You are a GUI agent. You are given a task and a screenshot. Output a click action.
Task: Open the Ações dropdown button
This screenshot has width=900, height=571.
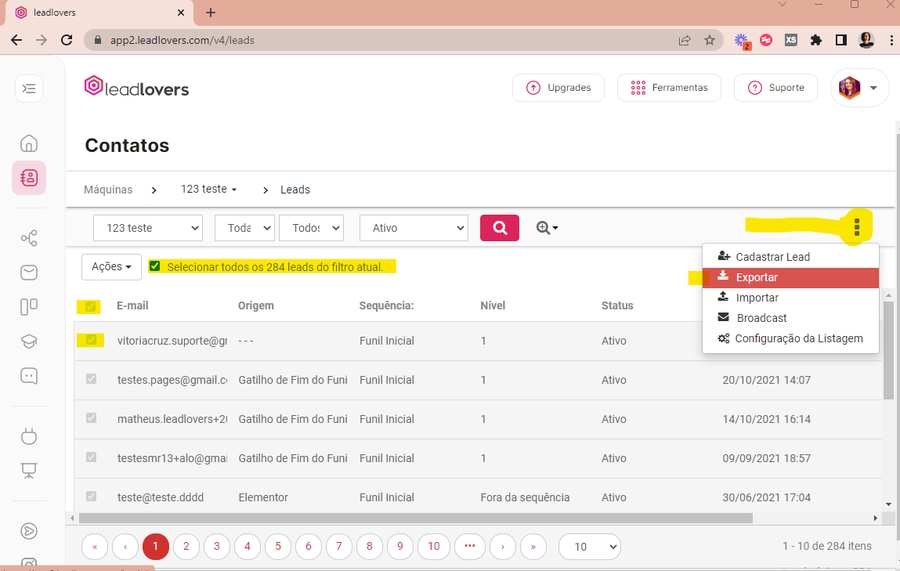click(110, 267)
